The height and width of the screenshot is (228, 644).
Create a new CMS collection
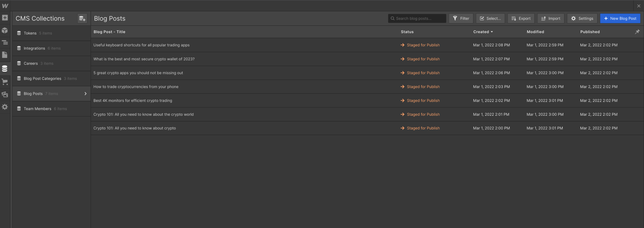click(82, 19)
